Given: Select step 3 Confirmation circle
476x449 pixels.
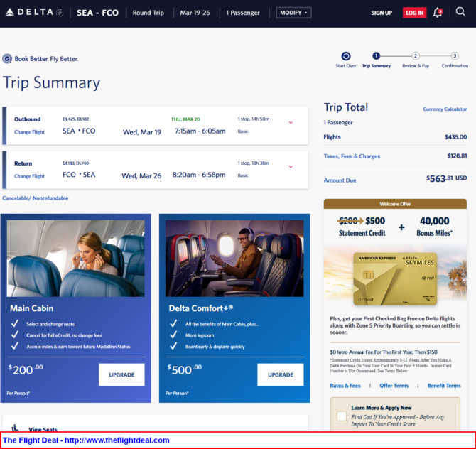Looking at the screenshot, I should (455, 56).
